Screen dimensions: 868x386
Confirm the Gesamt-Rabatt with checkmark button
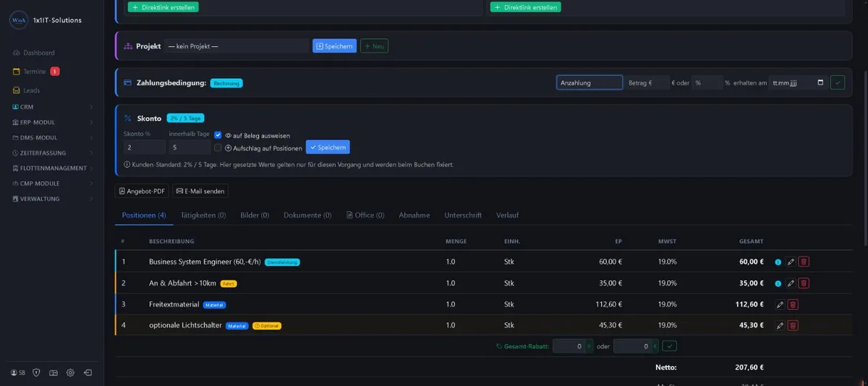[x=669, y=346]
